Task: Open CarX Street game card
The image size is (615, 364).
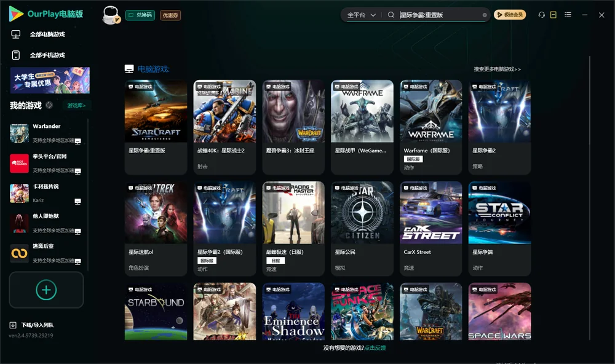Action: pos(430,229)
